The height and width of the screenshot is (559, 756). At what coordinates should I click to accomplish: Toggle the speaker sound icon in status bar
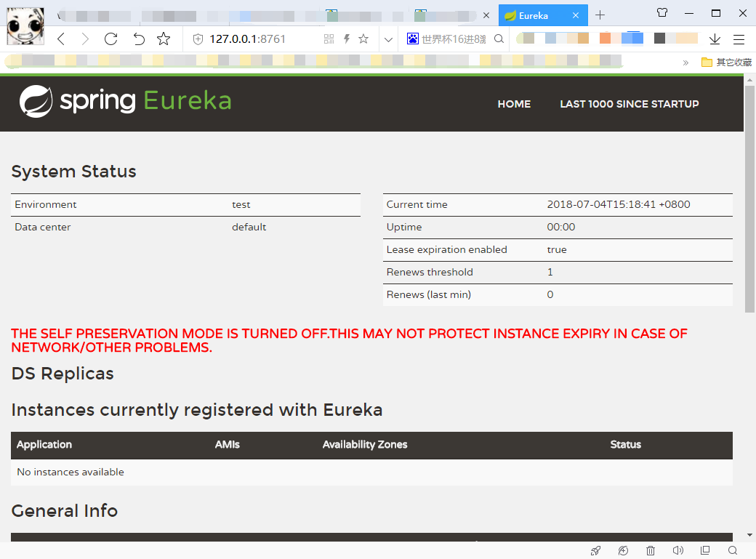click(x=678, y=550)
